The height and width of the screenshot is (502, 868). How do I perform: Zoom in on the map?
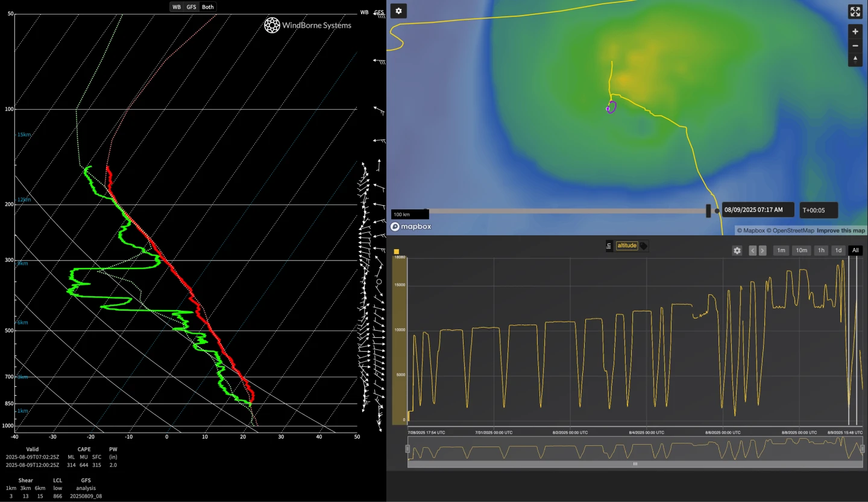(855, 31)
